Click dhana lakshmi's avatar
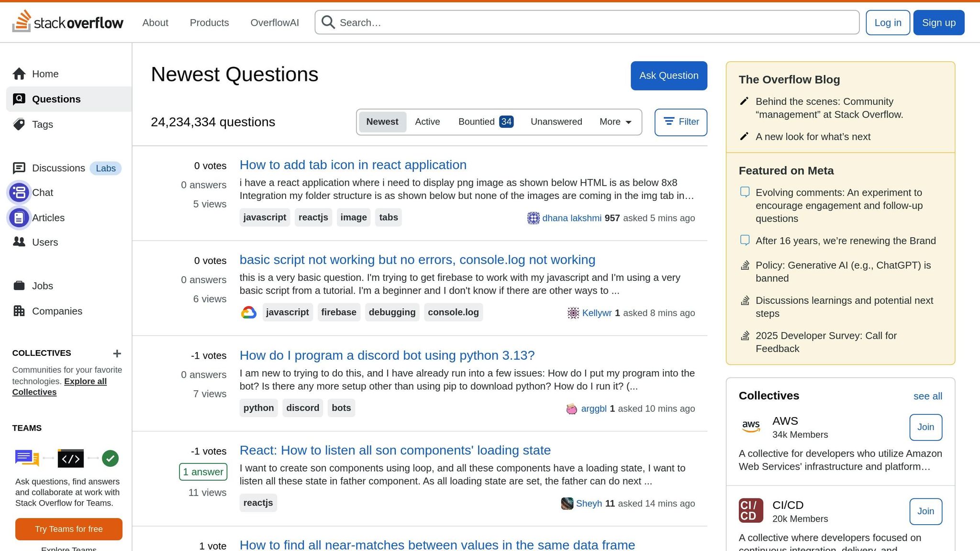Viewport: 980px width, 551px height. [533, 218]
